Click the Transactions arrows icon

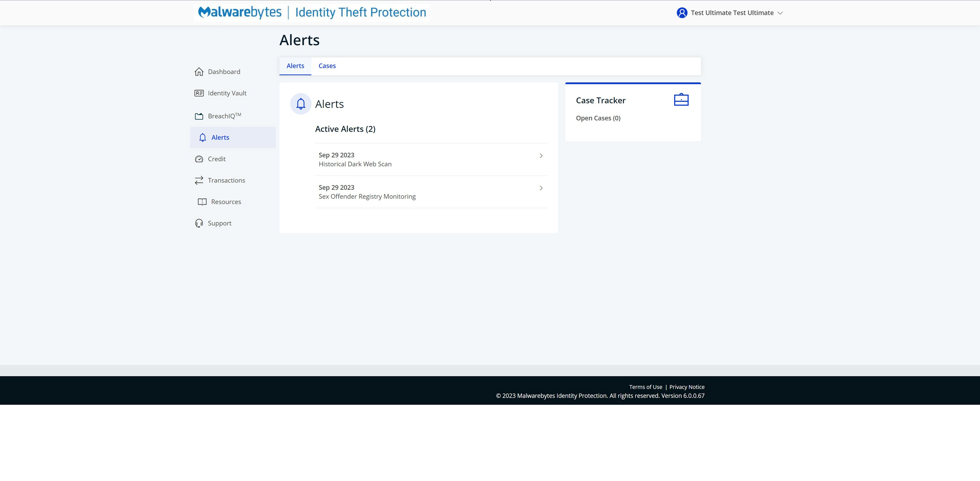[x=199, y=181]
